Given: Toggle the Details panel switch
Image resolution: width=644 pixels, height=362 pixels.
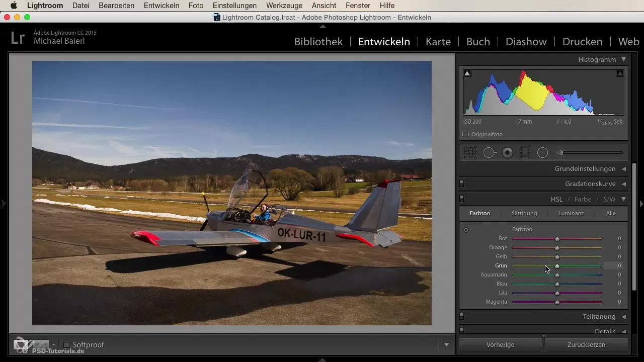Looking at the screenshot, I should click(x=461, y=331).
